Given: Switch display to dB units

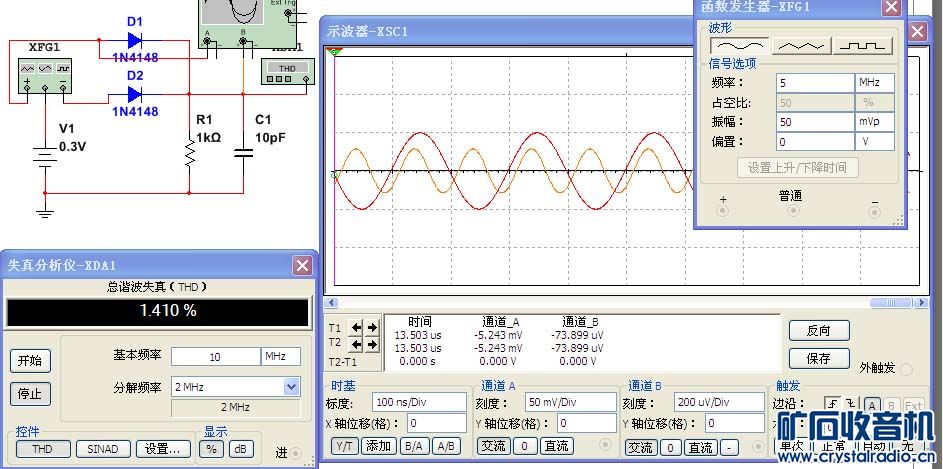Looking at the screenshot, I should (x=240, y=449).
